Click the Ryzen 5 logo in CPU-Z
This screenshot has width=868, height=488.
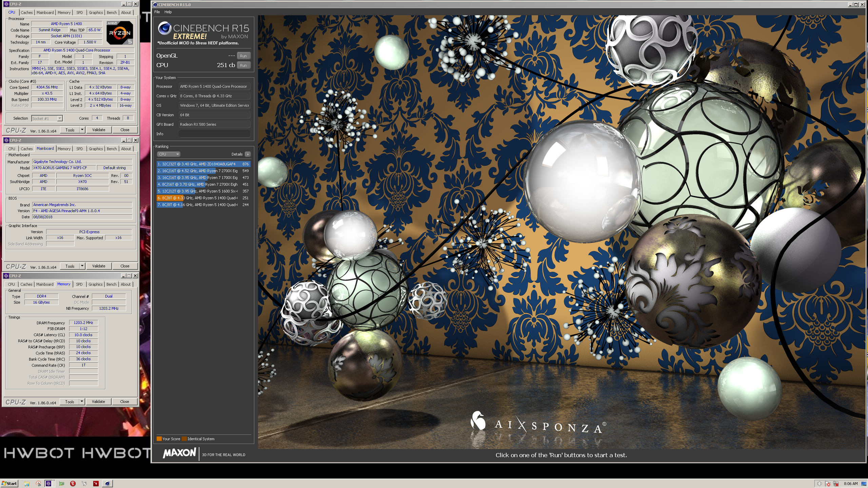coord(120,33)
